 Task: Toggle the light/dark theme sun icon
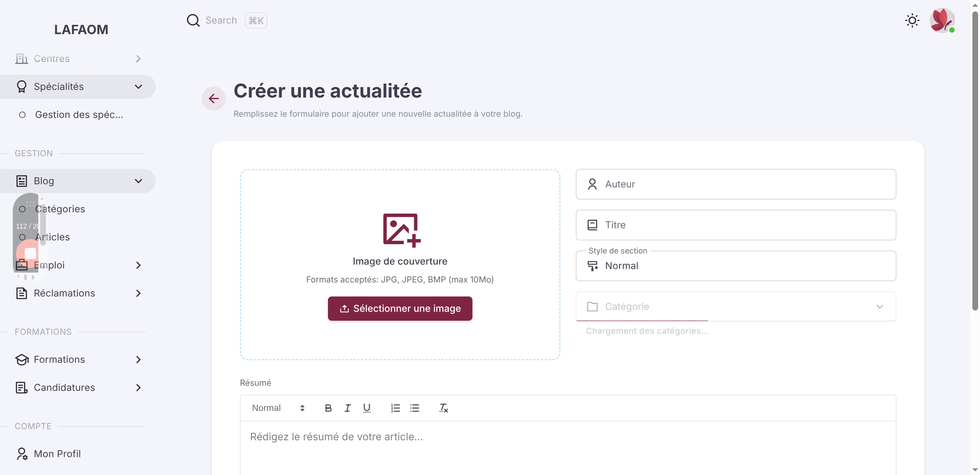(x=912, y=20)
